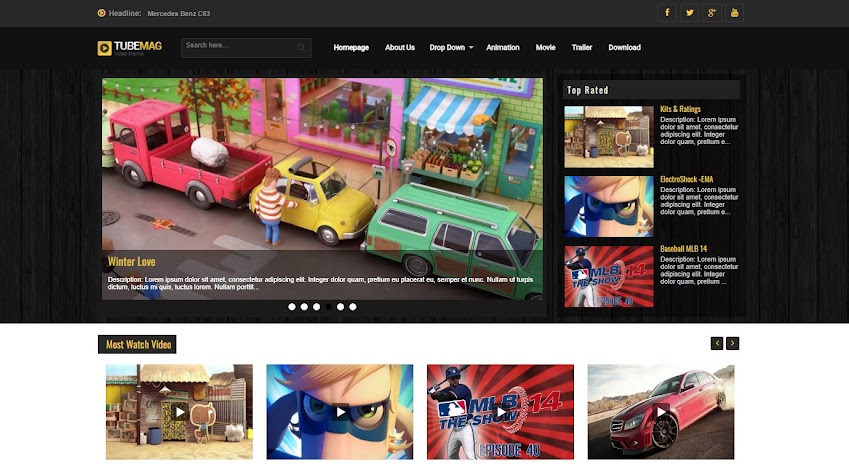Image resolution: width=849 pixels, height=464 pixels.
Task: Click the ElectroShock top rated thumbnail
Action: pyautogui.click(x=609, y=206)
